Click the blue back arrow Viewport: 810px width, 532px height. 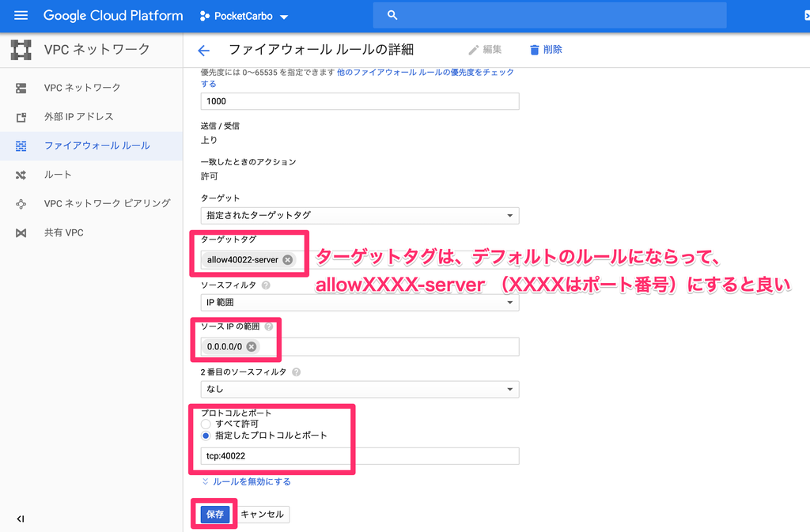(204, 49)
